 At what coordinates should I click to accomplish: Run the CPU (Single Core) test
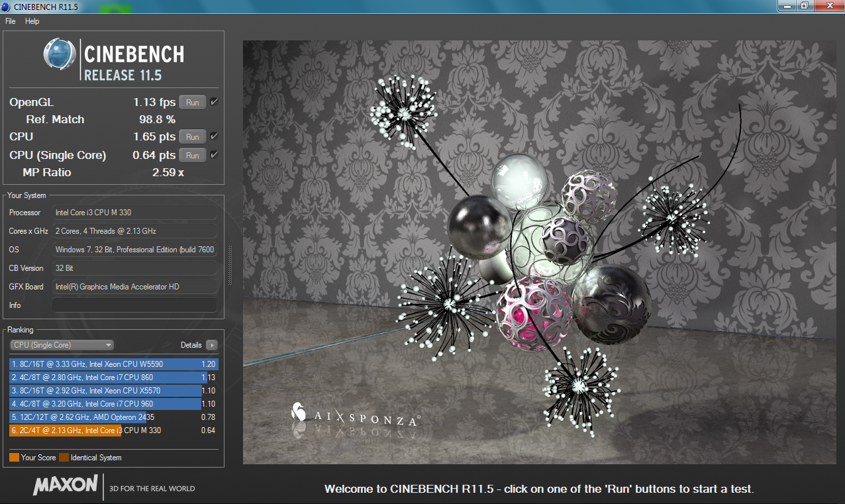point(193,156)
